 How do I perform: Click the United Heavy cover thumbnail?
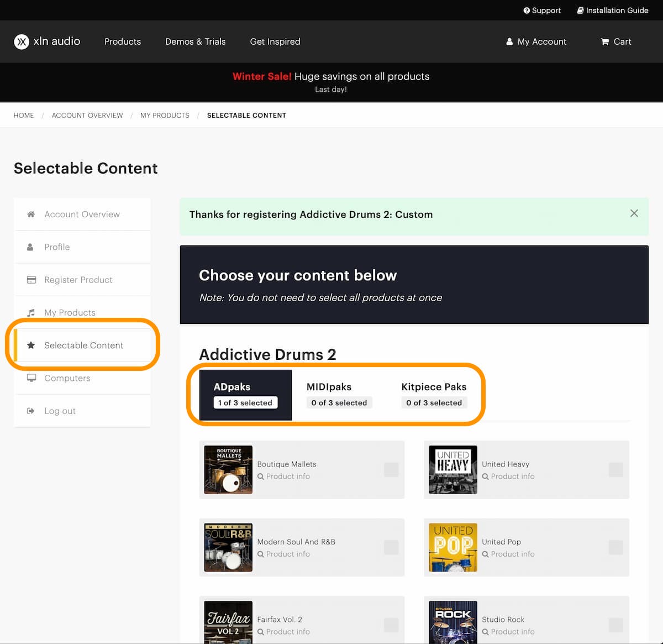453,470
